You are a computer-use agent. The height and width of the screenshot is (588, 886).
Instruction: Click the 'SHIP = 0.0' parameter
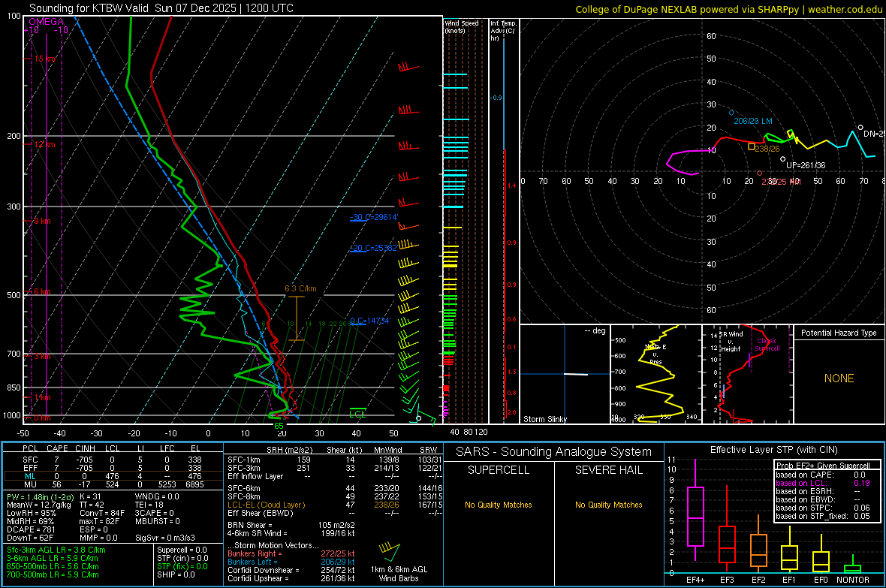[x=176, y=574]
